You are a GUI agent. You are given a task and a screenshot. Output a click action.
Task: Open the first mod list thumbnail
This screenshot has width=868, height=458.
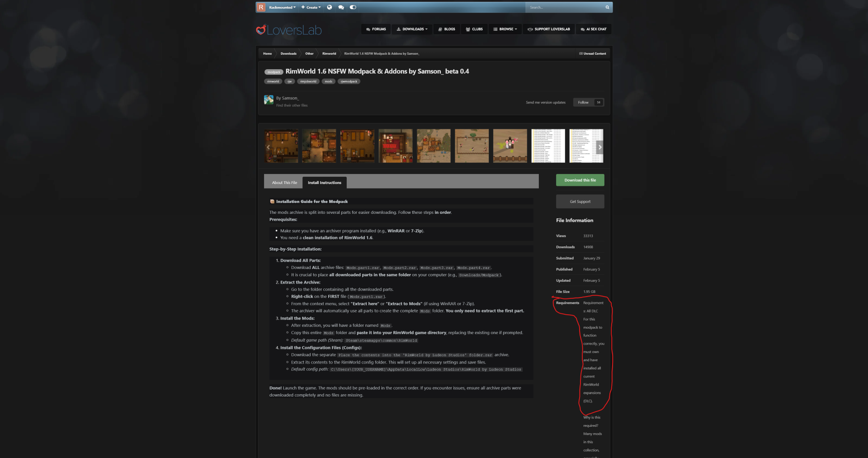(x=548, y=146)
